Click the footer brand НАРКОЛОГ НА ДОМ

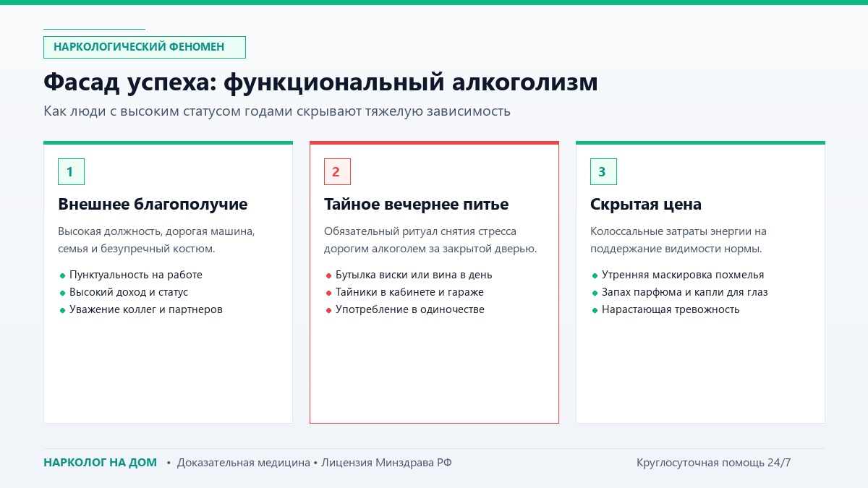pyautogui.click(x=100, y=463)
